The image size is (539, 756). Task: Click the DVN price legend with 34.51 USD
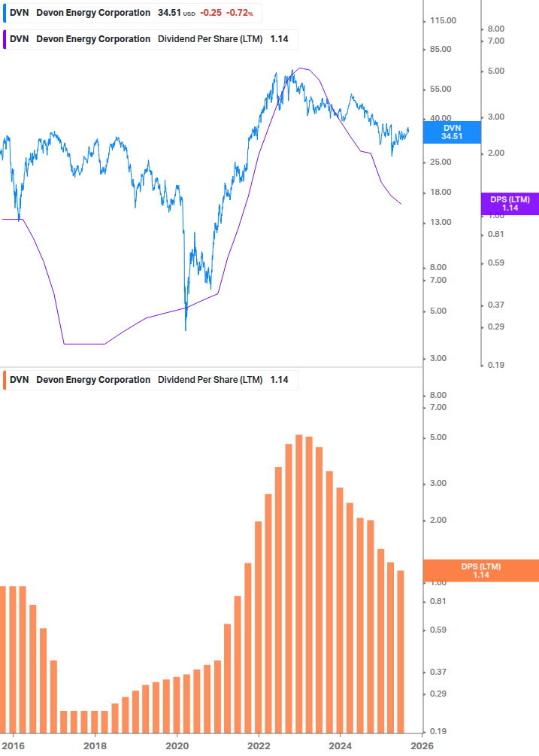(132, 13)
